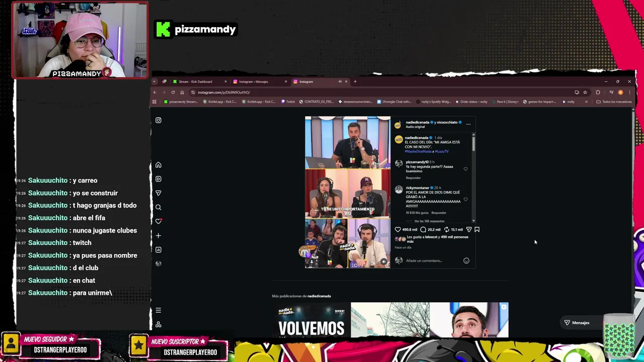Go back with browser back arrow

tap(154, 92)
